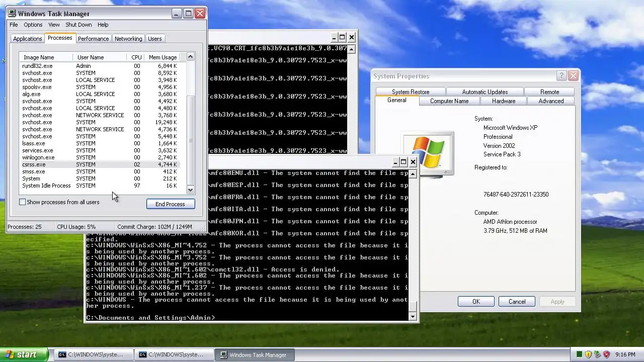Click Cancel in System Properties
This screenshot has height=362, width=644.
click(x=517, y=302)
